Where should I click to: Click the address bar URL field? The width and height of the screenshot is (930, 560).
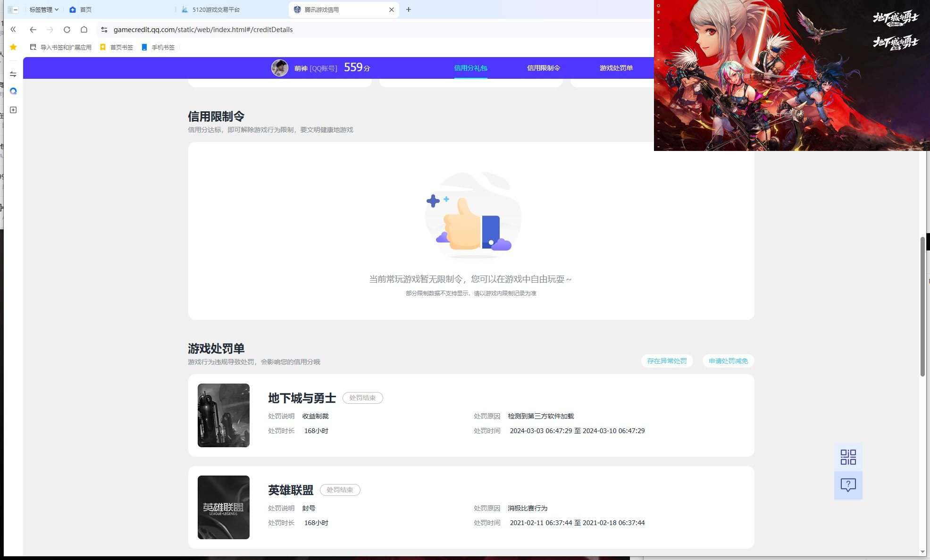[x=203, y=30]
